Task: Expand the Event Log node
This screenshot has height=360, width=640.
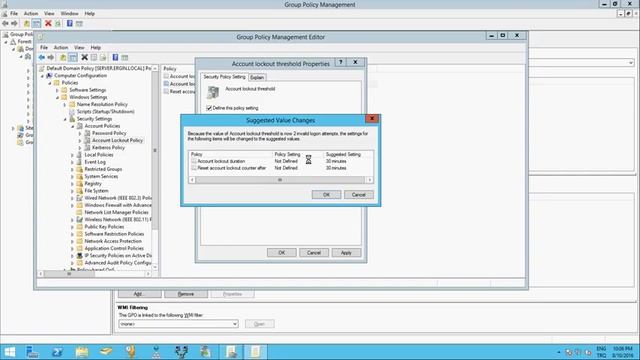Action: tap(73, 162)
